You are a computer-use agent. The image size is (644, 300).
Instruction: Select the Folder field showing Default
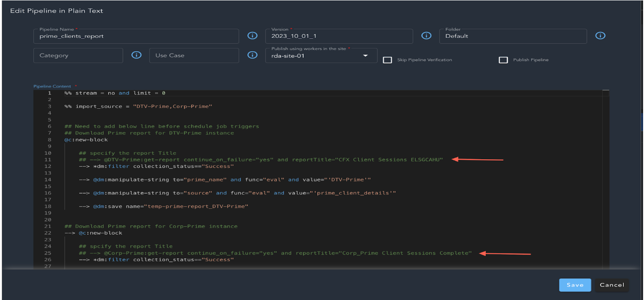[512, 36]
